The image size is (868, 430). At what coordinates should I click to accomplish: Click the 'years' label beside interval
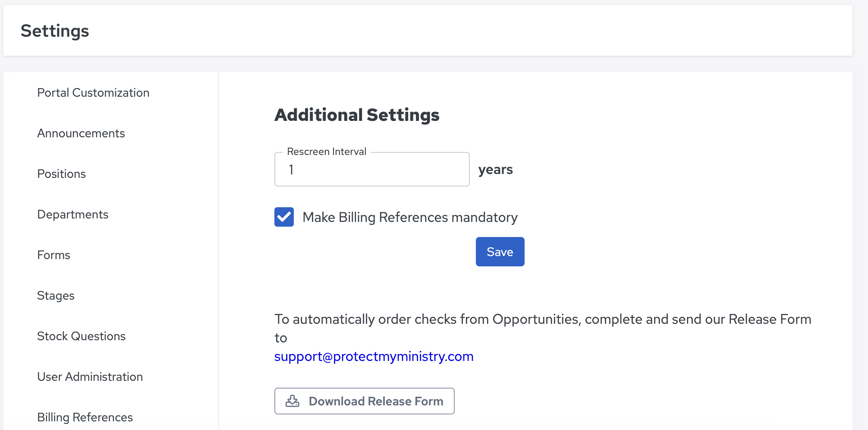click(496, 170)
